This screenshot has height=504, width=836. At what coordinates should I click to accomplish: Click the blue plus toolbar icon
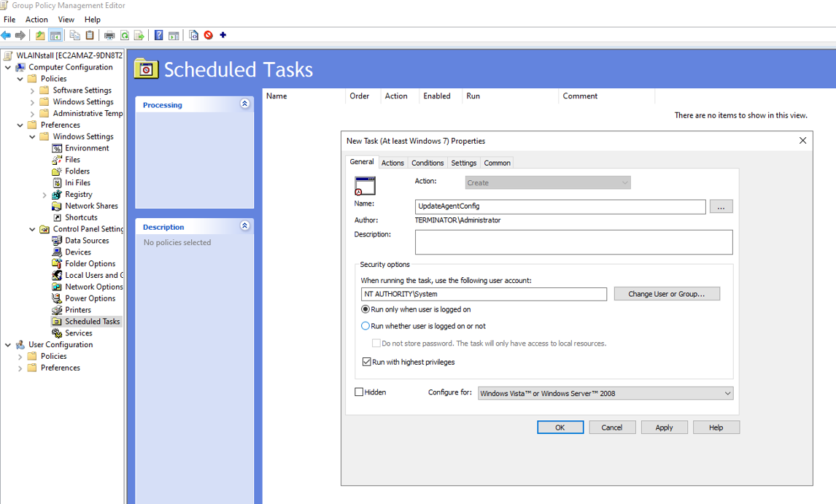coord(223,35)
